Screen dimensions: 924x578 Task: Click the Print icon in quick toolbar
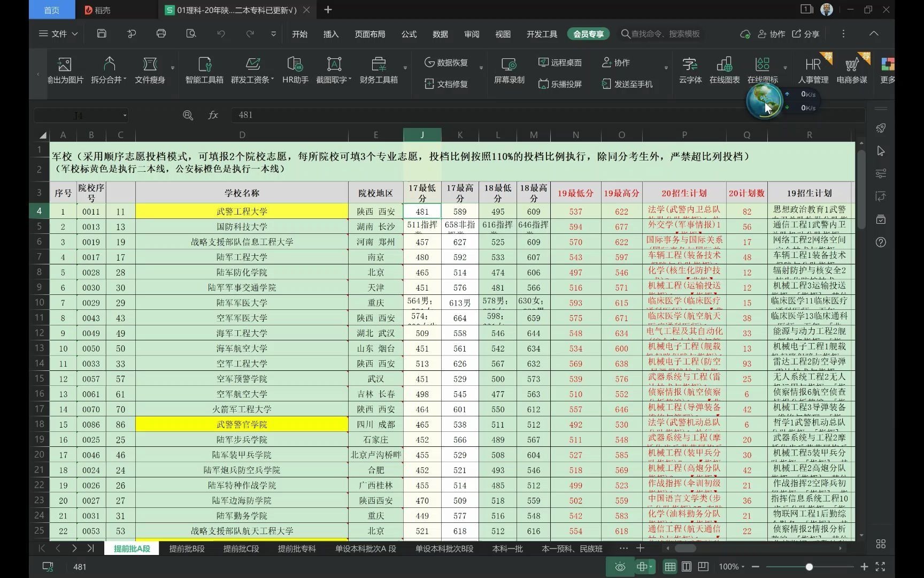[161, 34]
